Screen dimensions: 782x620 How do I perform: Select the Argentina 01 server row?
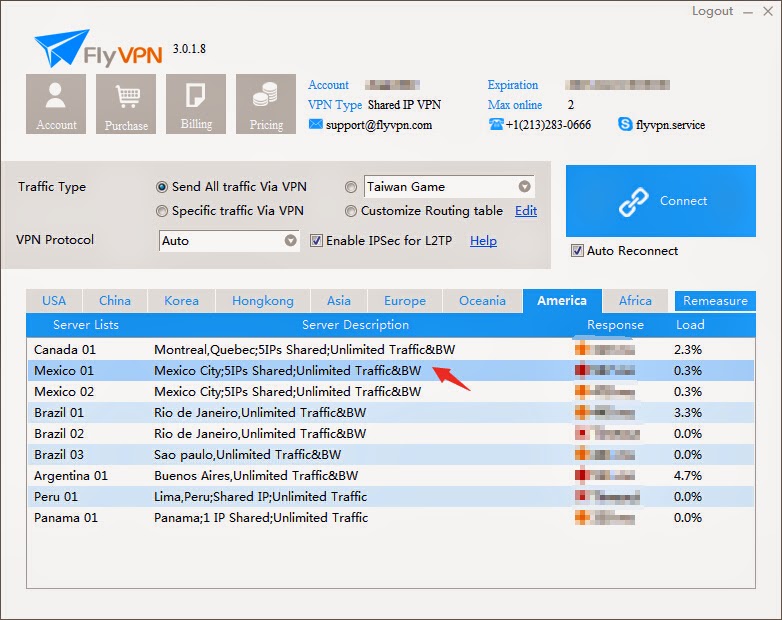391,475
